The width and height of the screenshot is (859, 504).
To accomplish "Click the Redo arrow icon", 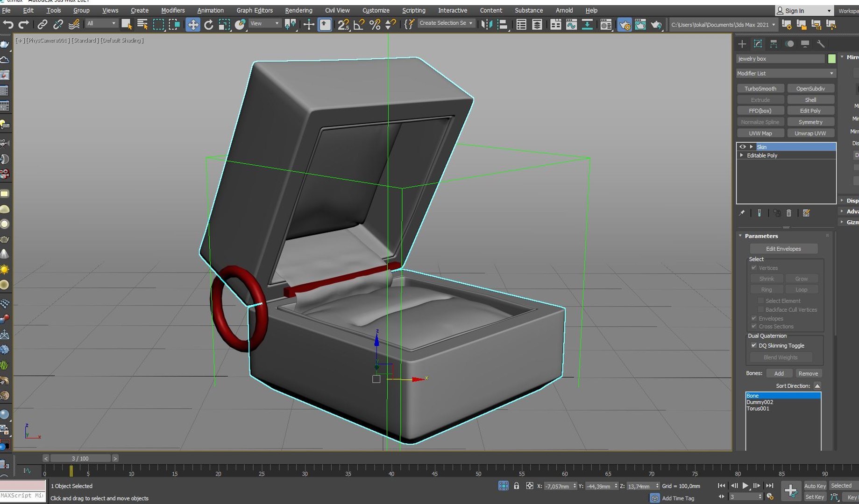I will [x=23, y=24].
